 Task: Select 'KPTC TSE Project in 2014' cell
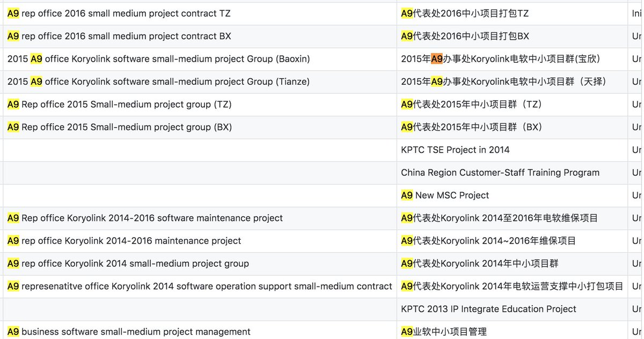click(513, 150)
